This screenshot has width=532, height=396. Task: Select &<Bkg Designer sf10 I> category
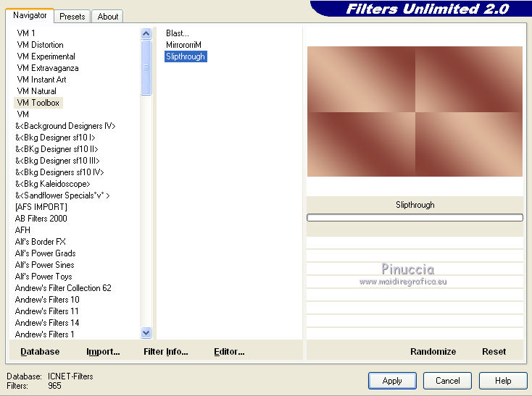point(55,138)
